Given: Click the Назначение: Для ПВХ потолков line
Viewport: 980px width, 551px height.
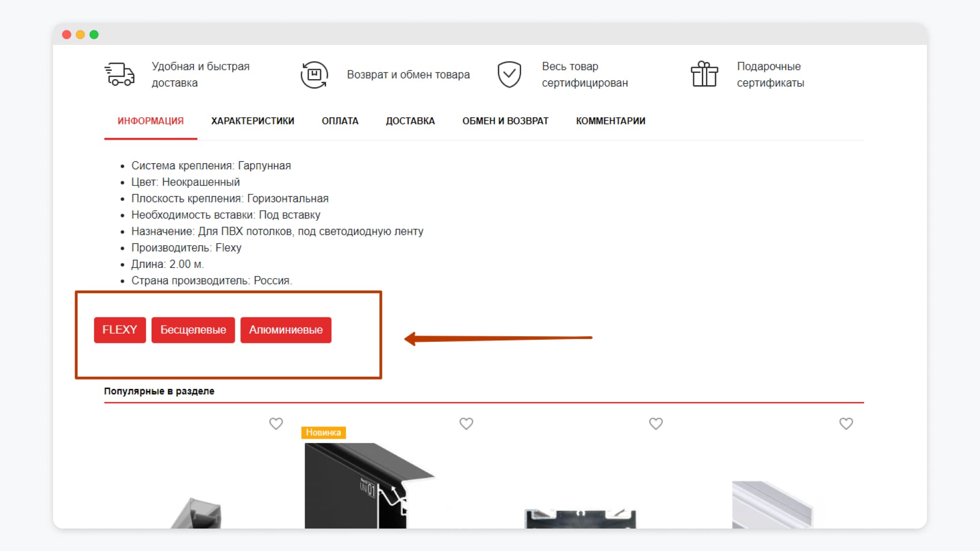Looking at the screenshot, I should [x=277, y=231].
